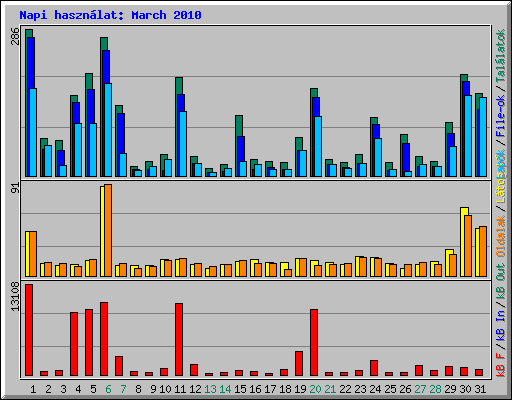Click the 'Oldalak' legend label
512x400 pixels.
pos(501,236)
